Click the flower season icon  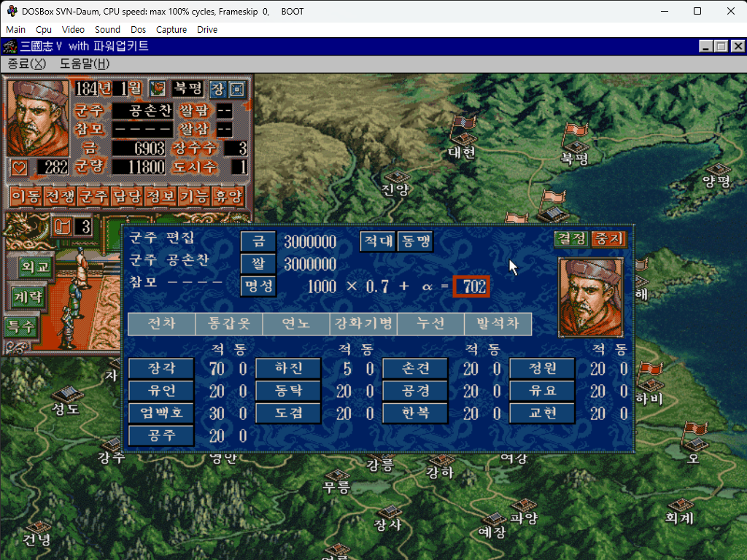click(158, 89)
